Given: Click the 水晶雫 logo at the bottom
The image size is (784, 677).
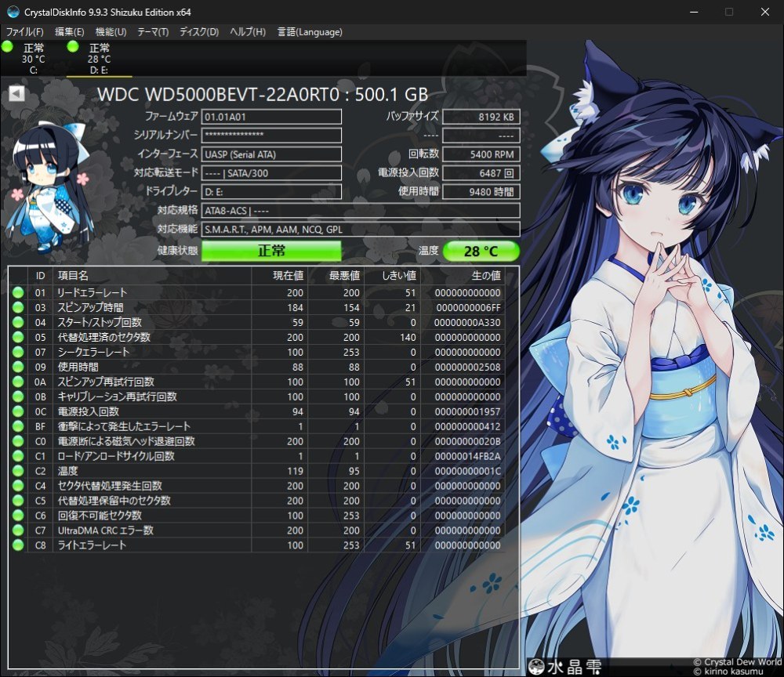Looking at the screenshot, I should click(x=565, y=667).
